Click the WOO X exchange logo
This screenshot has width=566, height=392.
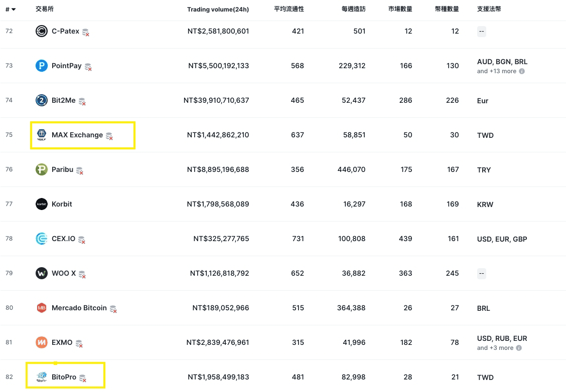pyautogui.click(x=42, y=273)
